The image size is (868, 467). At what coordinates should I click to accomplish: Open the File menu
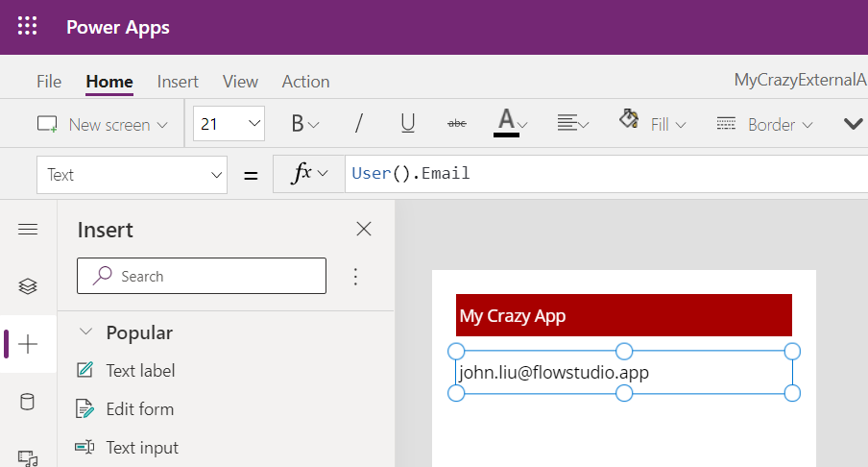pyautogui.click(x=49, y=82)
